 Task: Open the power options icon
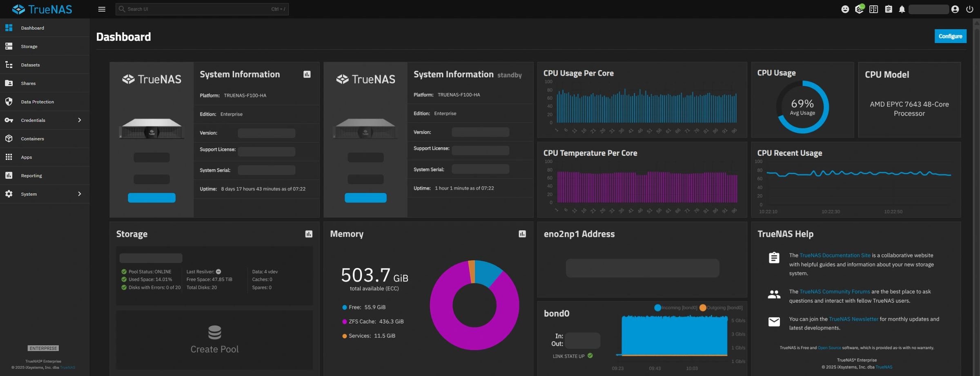tap(970, 9)
